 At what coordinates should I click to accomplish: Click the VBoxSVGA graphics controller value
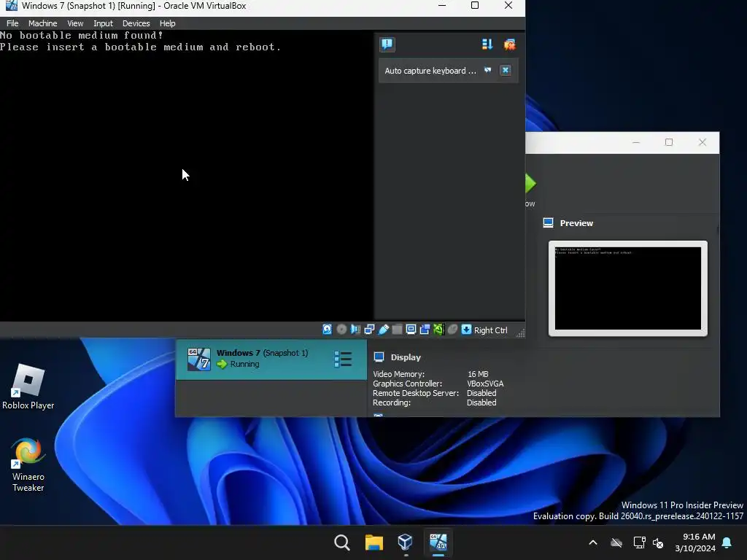(485, 384)
